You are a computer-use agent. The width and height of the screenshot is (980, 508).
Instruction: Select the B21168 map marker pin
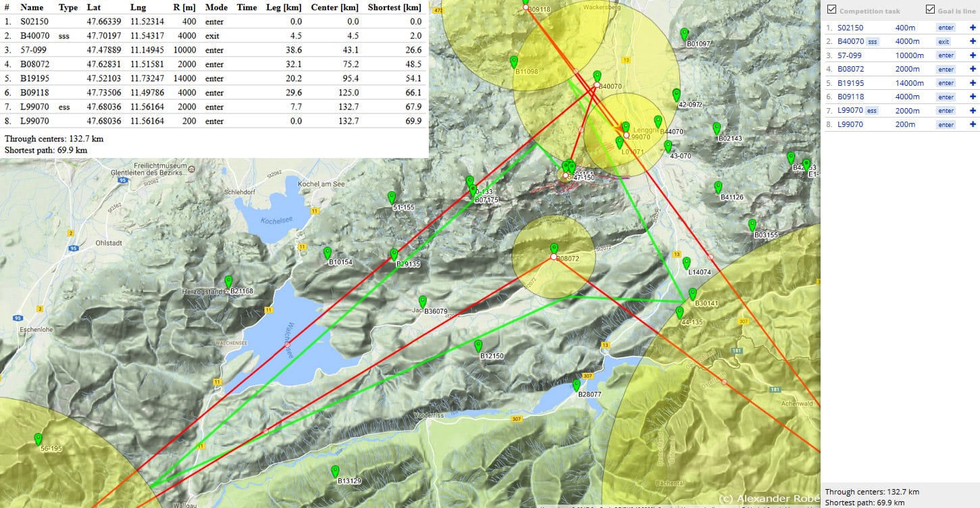(229, 282)
